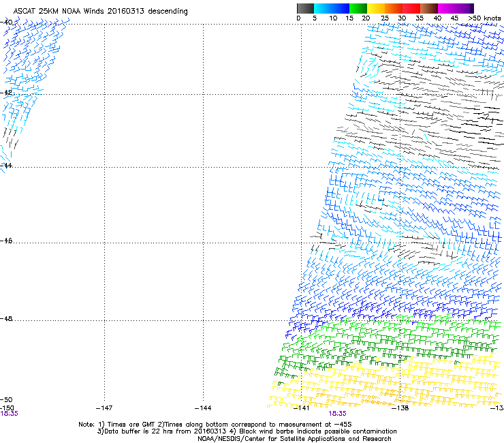
Task: Click the 'NOAA/NESDIS/Center for Satellite Applications' credit
Action: click(294, 439)
